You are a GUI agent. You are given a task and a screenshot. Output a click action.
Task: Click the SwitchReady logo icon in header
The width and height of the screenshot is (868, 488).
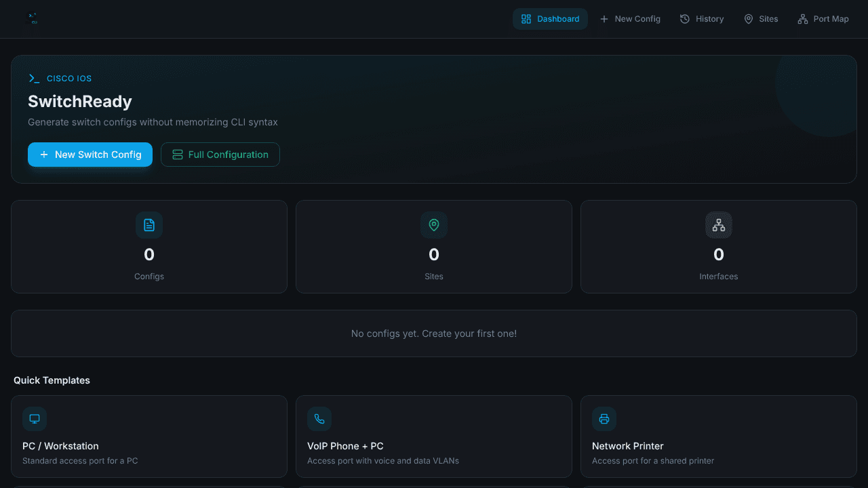pyautogui.click(x=33, y=19)
